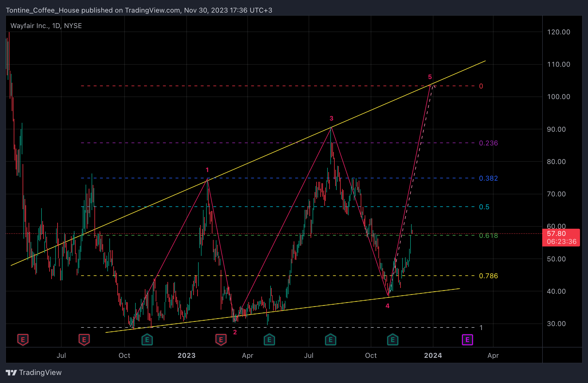Click the 80.00 price axis label

pyautogui.click(x=557, y=162)
